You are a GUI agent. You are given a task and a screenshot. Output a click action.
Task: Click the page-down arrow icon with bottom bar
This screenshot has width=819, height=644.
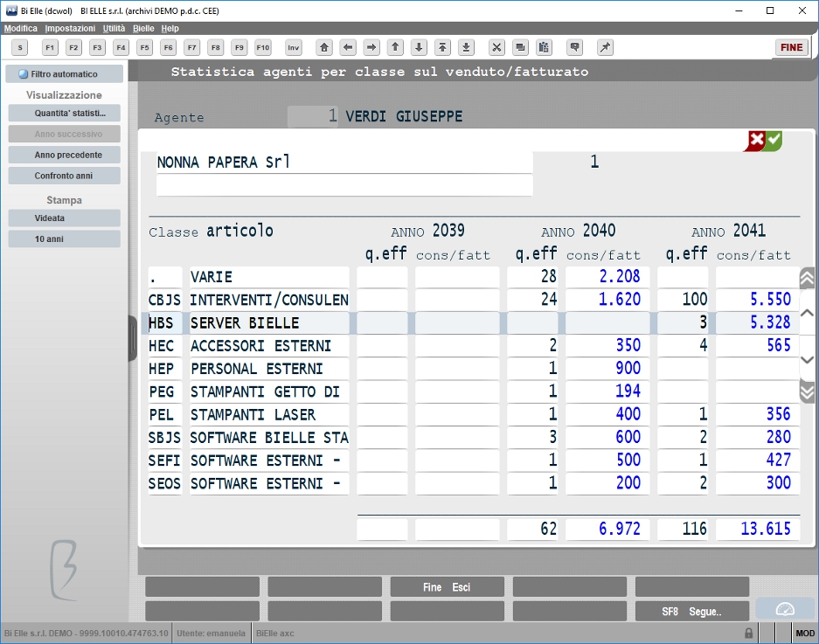[467, 47]
